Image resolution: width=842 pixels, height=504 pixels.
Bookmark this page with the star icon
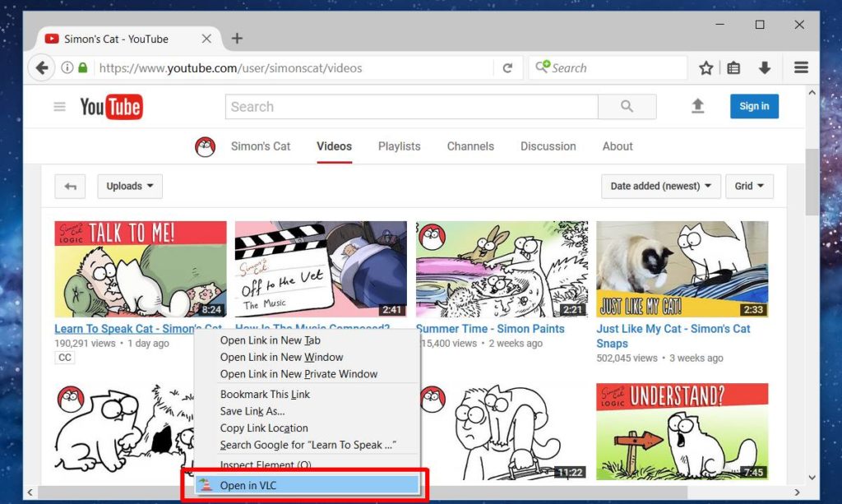[x=706, y=67]
